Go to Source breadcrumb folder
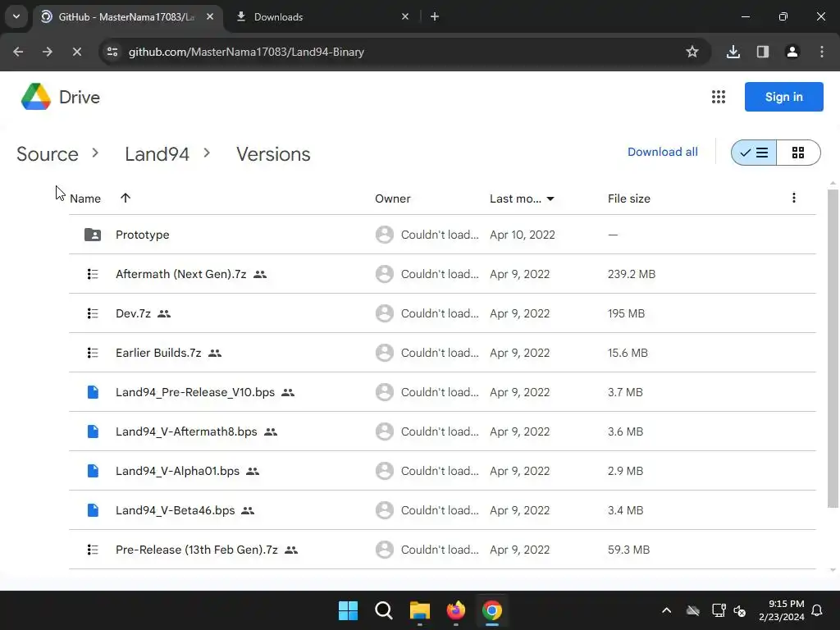840x630 pixels. click(47, 154)
